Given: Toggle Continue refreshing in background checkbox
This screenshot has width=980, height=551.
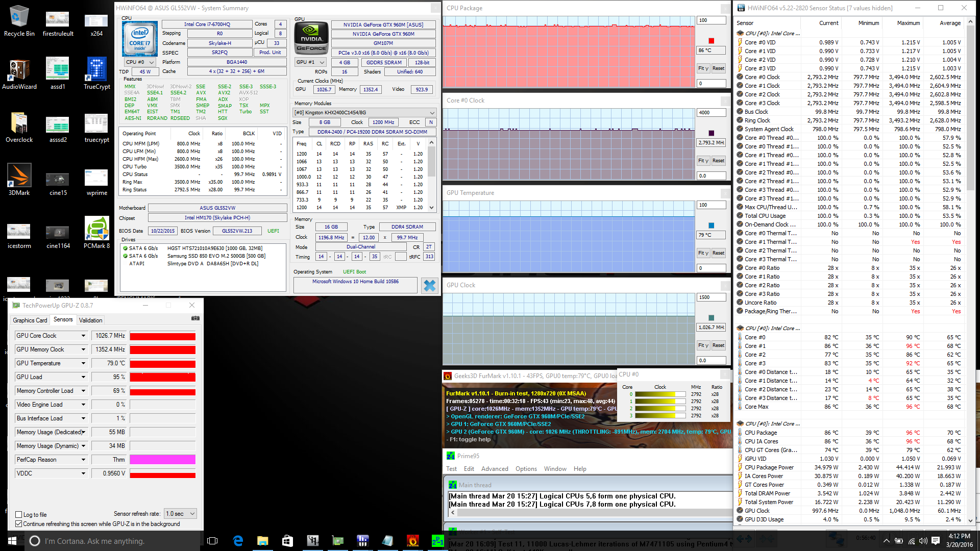Looking at the screenshot, I should tap(19, 524).
